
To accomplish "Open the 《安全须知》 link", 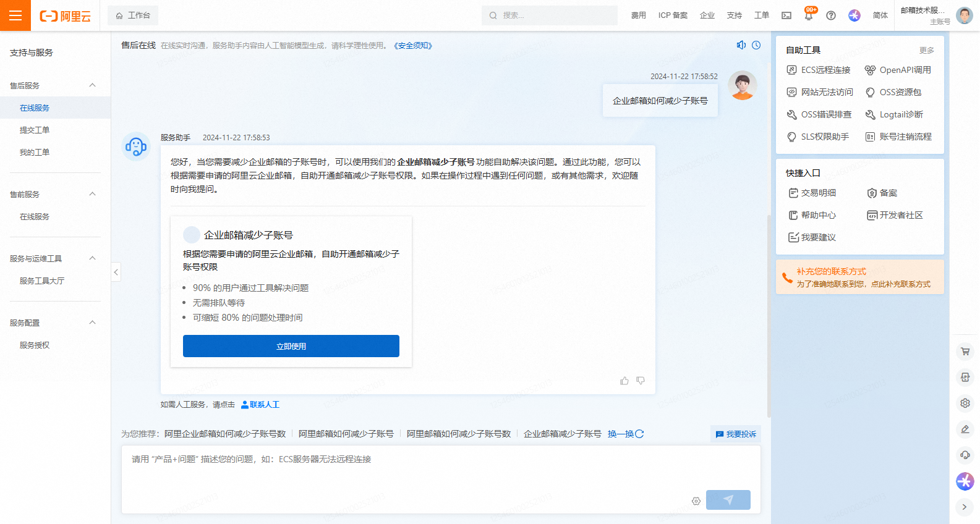I will coord(413,46).
